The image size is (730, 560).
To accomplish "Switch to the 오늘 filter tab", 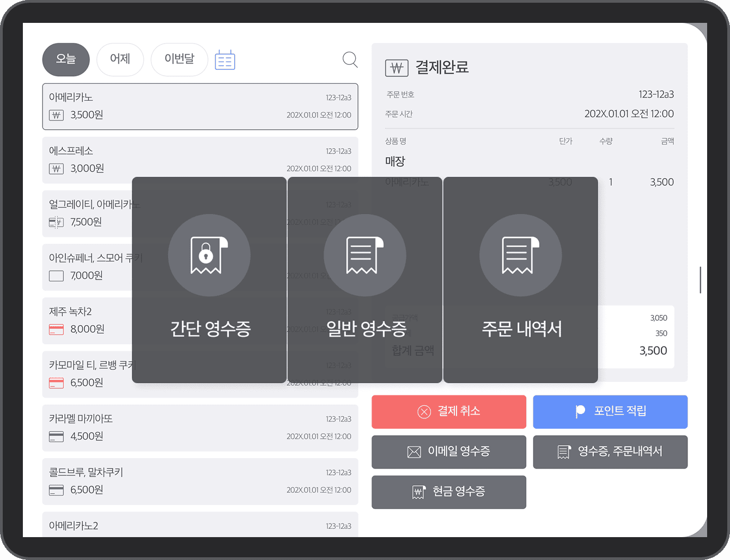I will coord(66,59).
